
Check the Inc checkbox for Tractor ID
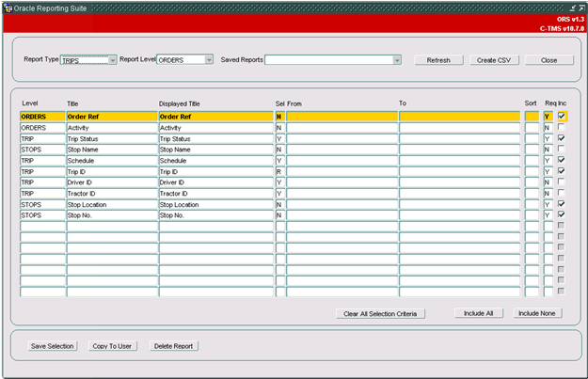(561, 193)
